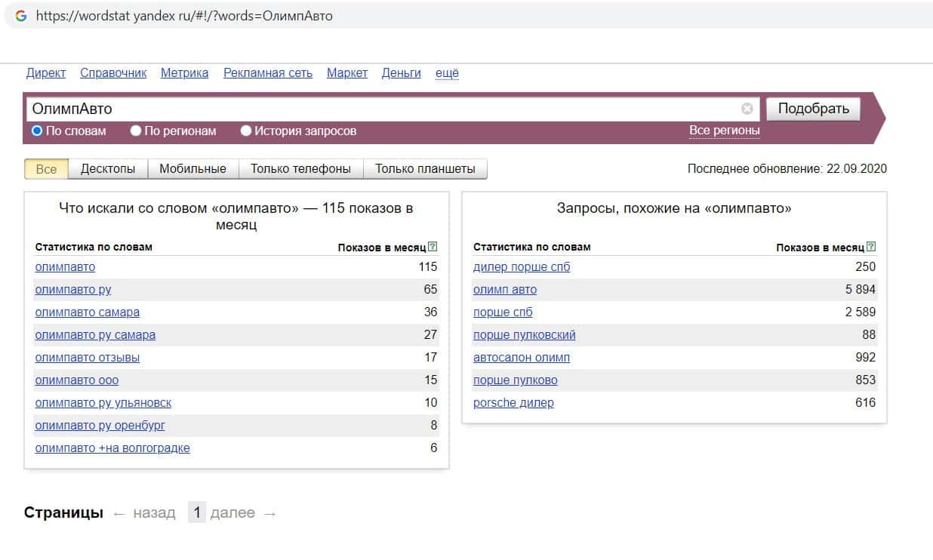Click help icon in right table header
Image resolution: width=933 pixels, height=560 pixels.
click(871, 247)
